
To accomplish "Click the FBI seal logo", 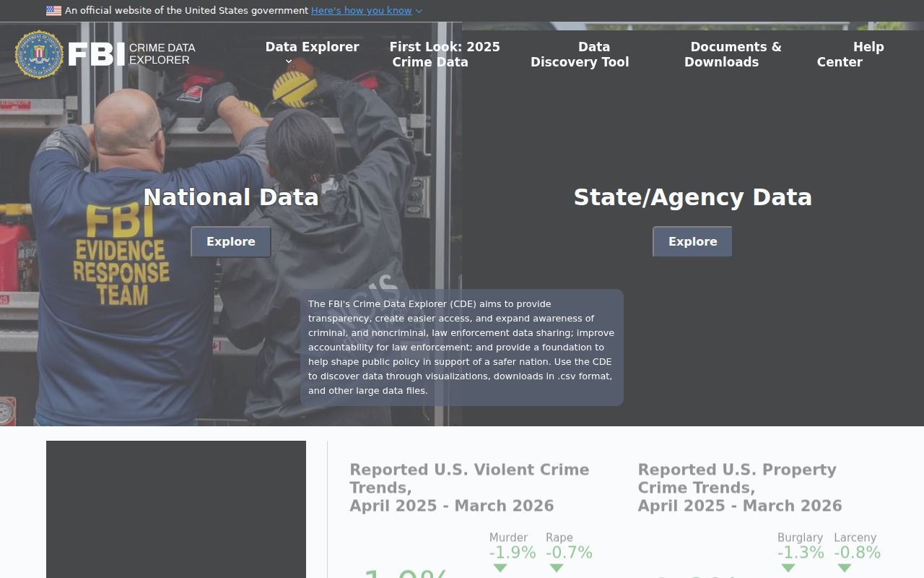I will [x=39, y=54].
